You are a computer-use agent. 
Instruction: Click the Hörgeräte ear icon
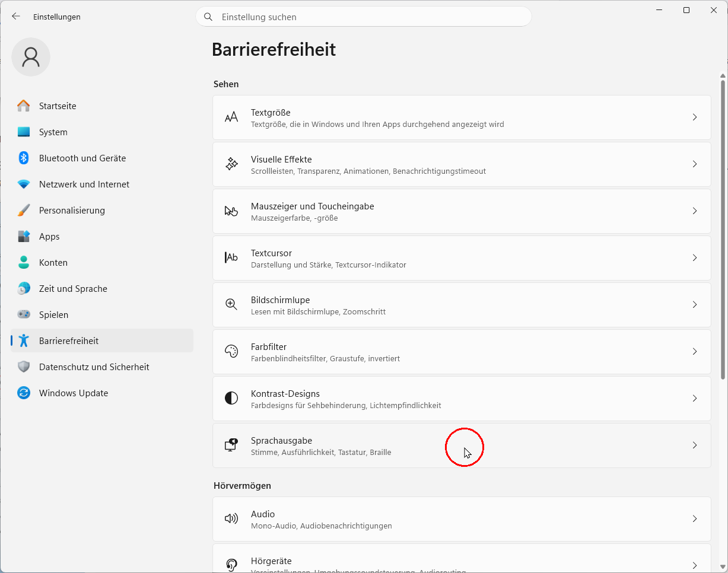(x=231, y=565)
